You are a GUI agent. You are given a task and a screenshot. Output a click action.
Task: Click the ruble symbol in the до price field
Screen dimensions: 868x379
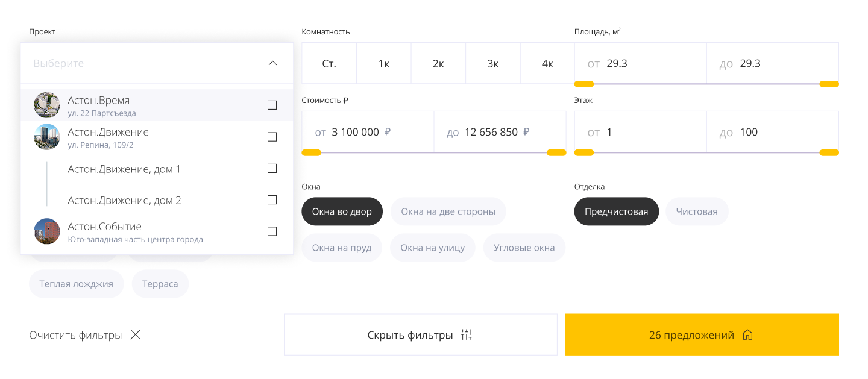526,131
